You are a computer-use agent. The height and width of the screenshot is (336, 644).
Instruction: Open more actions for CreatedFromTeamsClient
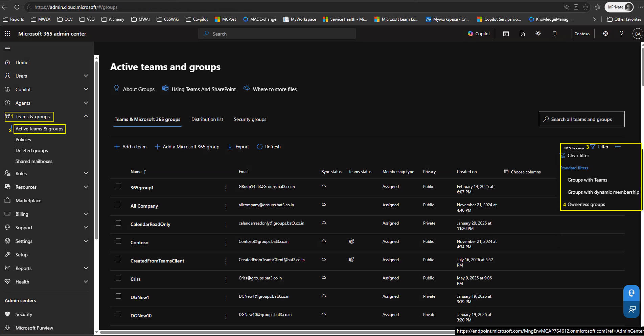tap(226, 261)
